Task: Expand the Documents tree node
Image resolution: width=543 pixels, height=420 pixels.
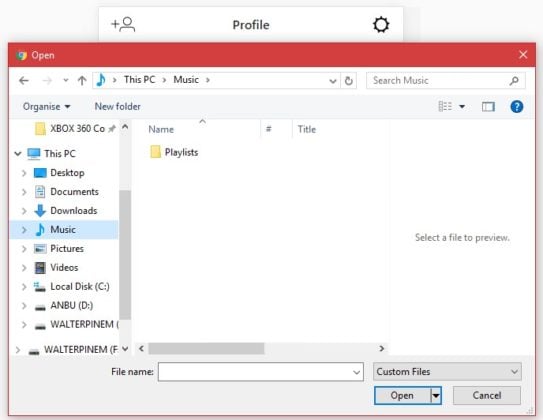Action: tap(24, 192)
